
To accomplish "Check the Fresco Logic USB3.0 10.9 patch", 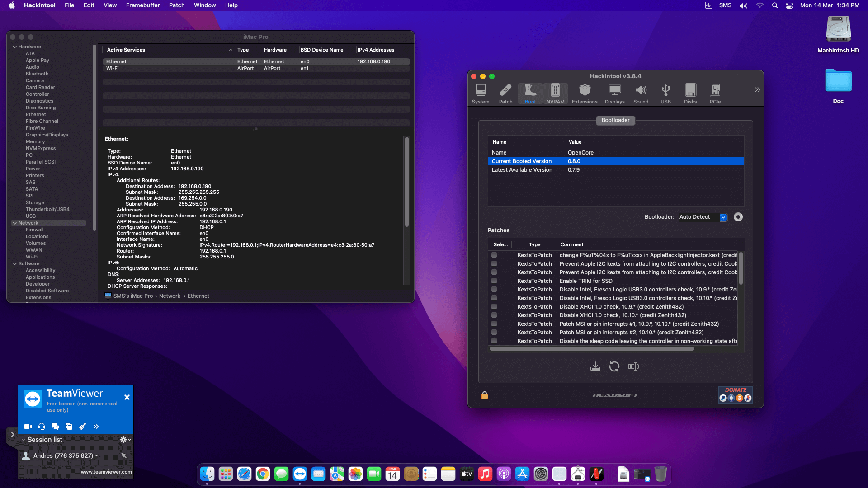I will pyautogui.click(x=494, y=289).
